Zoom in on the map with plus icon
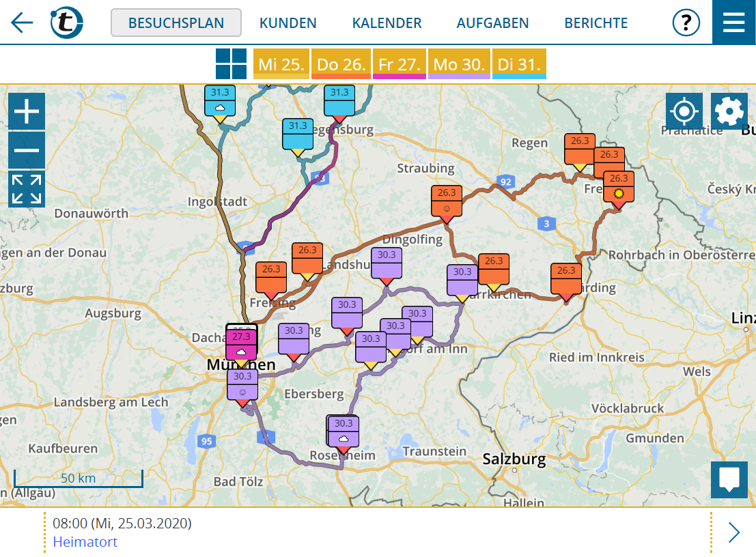Image resolution: width=756 pixels, height=557 pixels. tap(26, 111)
